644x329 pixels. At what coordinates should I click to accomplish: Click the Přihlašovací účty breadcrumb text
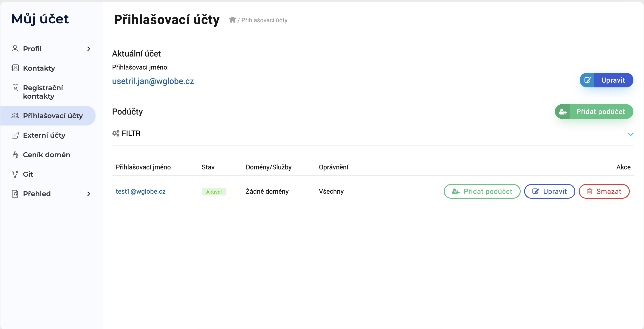click(x=264, y=20)
